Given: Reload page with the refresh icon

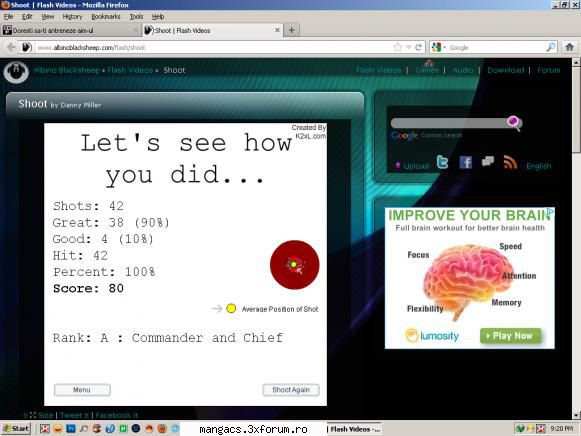Looking at the screenshot, I should pyautogui.click(x=419, y=47).
